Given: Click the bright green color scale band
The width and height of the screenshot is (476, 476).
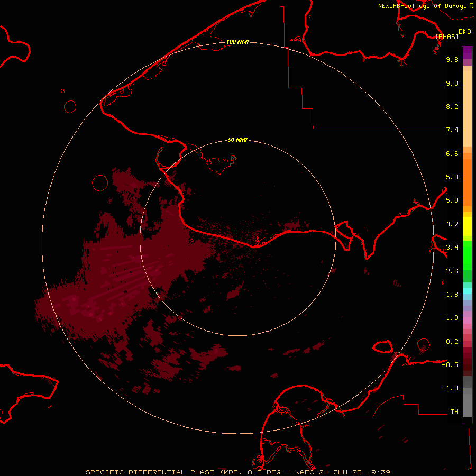Looking at the screenshot, I should pyautogui.click(x=467, y=255).
